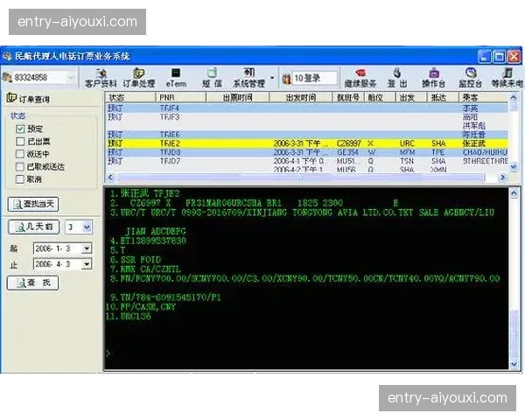Sort by the 乘客 column header

click(x=484, y=97)
